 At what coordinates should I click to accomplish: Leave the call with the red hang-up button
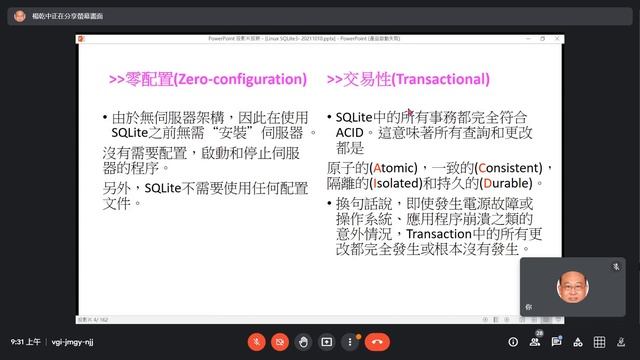pyautogui.click(x=377, y=342)
